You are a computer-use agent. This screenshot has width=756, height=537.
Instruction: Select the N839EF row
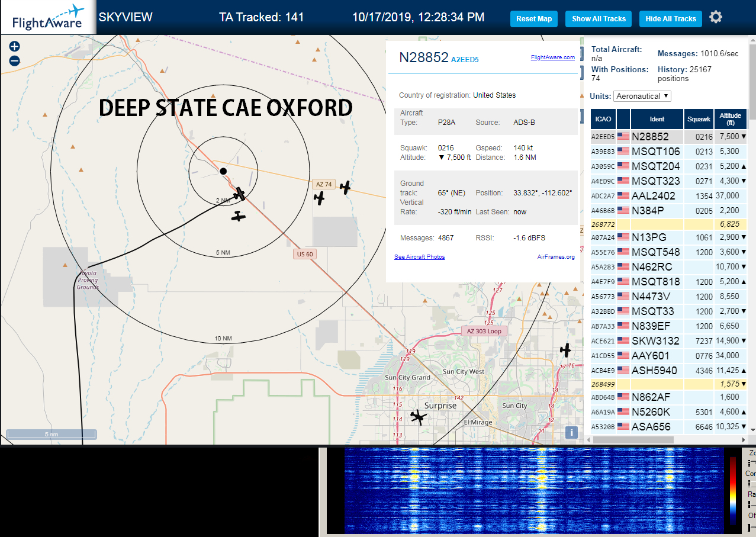tap(669, 326)
